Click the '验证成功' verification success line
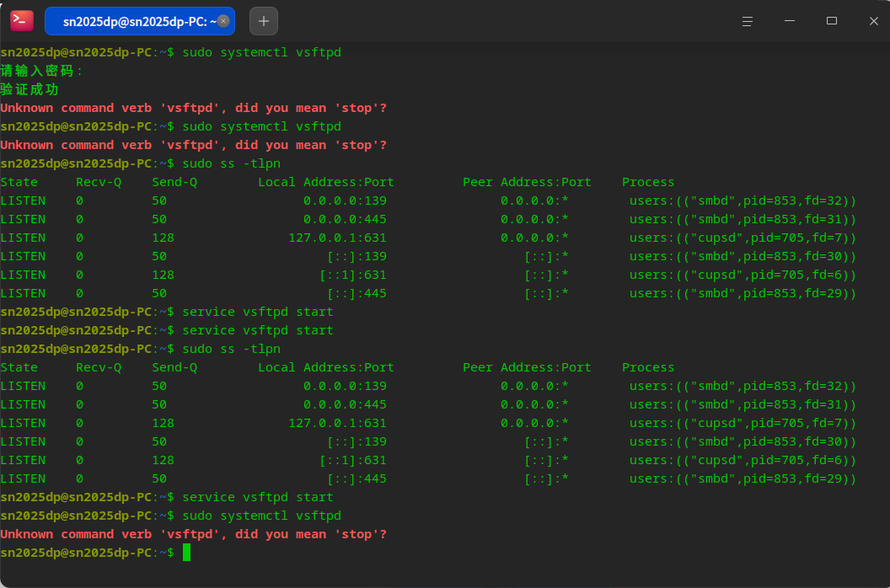Image resolution: width=890 pixels, height=588 pixels. point(29,89)
